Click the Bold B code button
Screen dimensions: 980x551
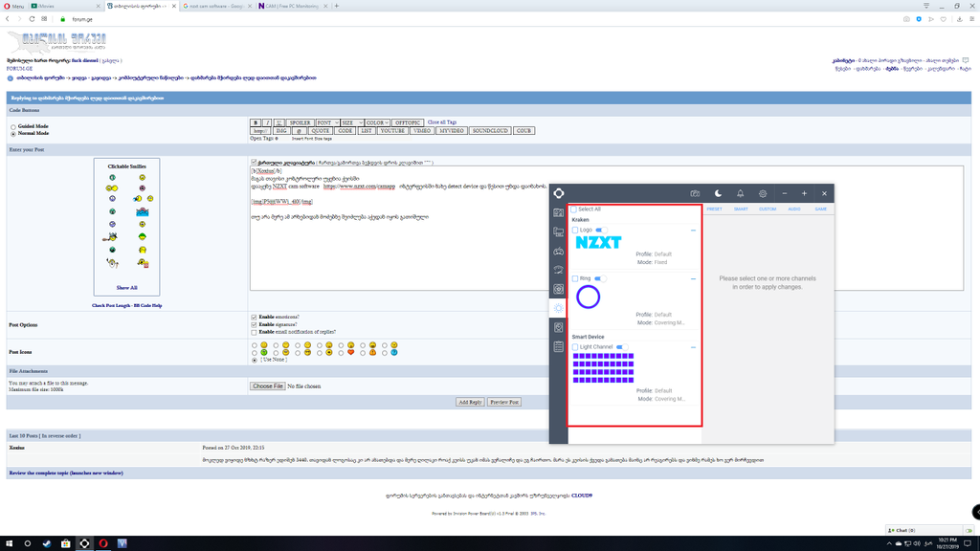click(x=256, y=123)
